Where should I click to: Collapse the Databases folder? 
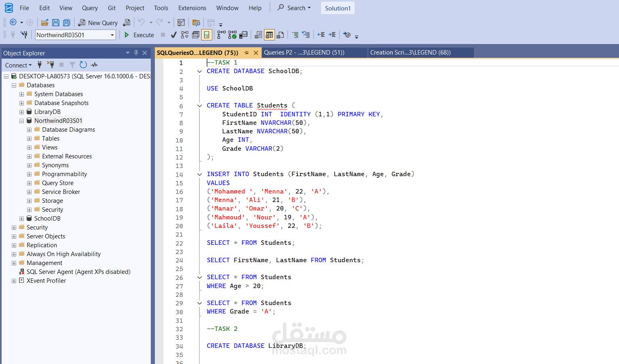pos(14,85)
